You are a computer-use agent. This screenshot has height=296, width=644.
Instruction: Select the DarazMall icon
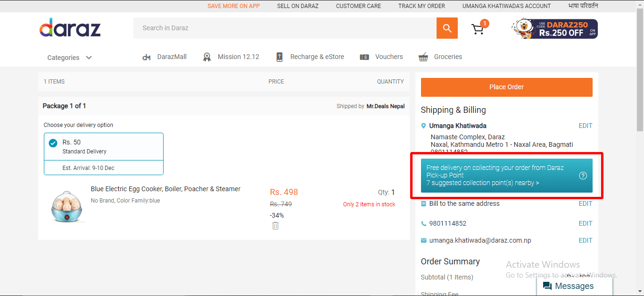(x=147, y=57)
